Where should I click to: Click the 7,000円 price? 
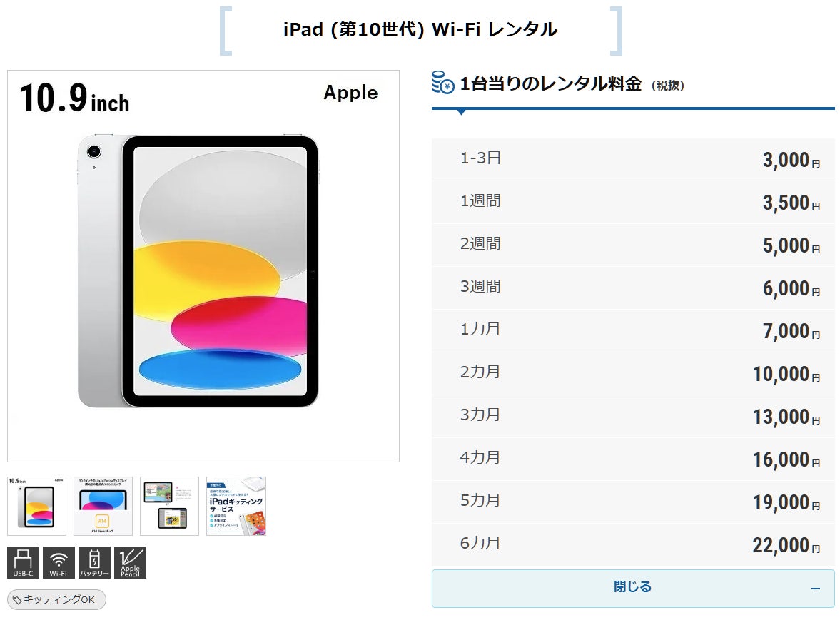click(x=791, y=332)
